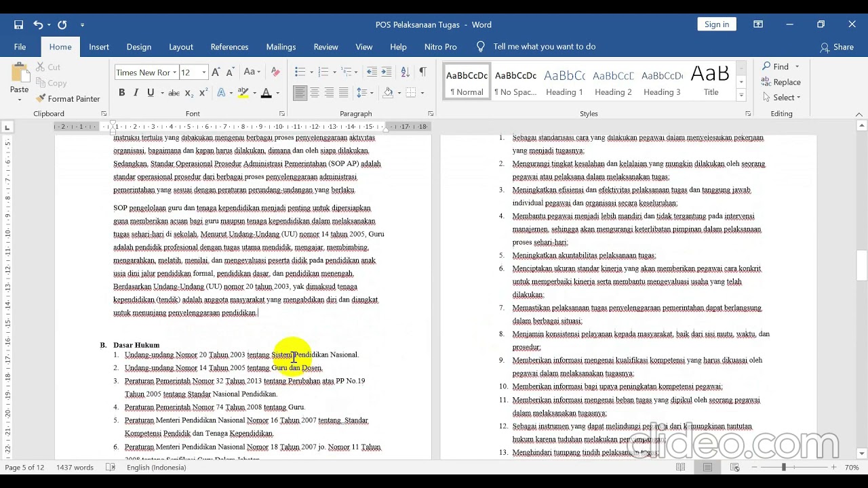Increase font size with Grow Font
The image size is (868, 488).
point(216,72)
